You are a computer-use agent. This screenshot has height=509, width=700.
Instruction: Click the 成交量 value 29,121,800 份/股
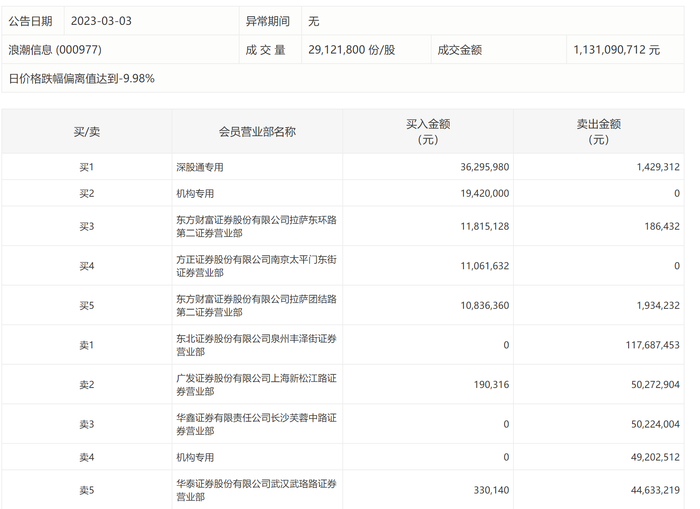tap(352, 49)
